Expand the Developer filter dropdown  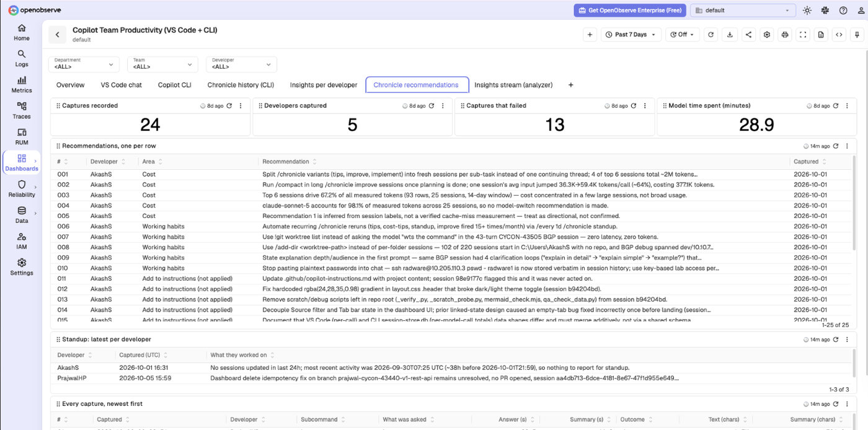(x=242, y=64)
